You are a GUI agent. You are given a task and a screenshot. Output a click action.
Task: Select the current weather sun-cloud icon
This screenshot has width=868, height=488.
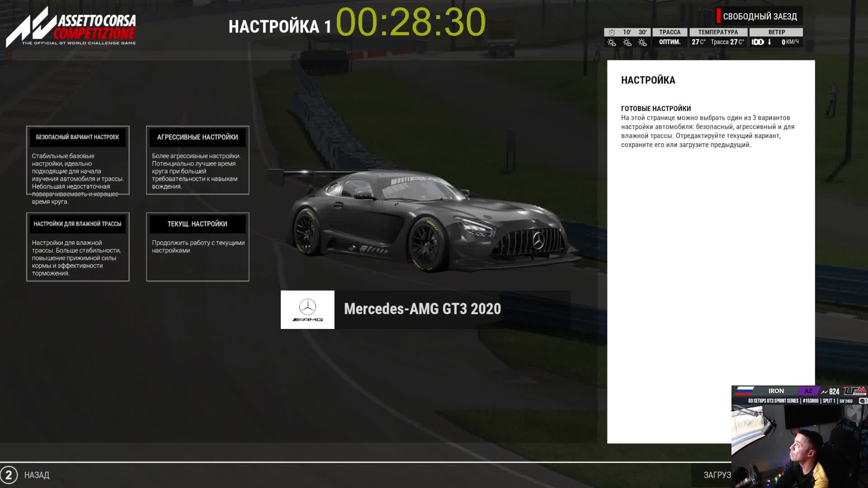[x=612, y=42]
